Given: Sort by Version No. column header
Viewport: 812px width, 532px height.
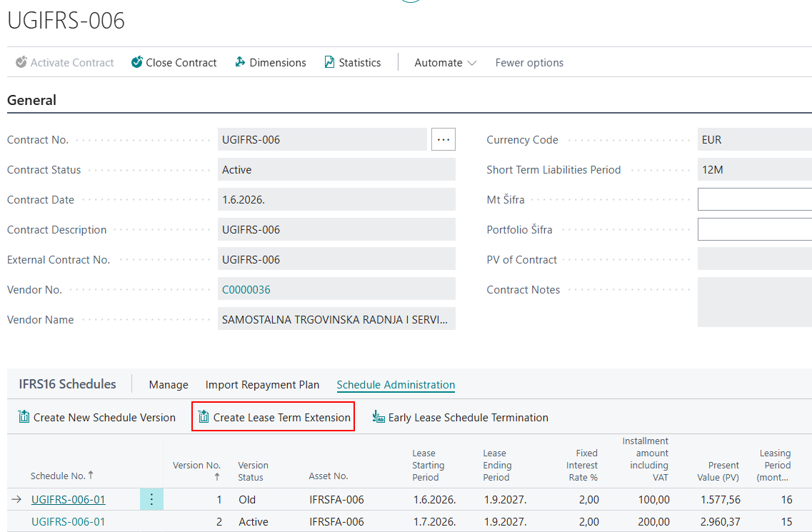Looking at the screenshot, I should tap(197, 471).
